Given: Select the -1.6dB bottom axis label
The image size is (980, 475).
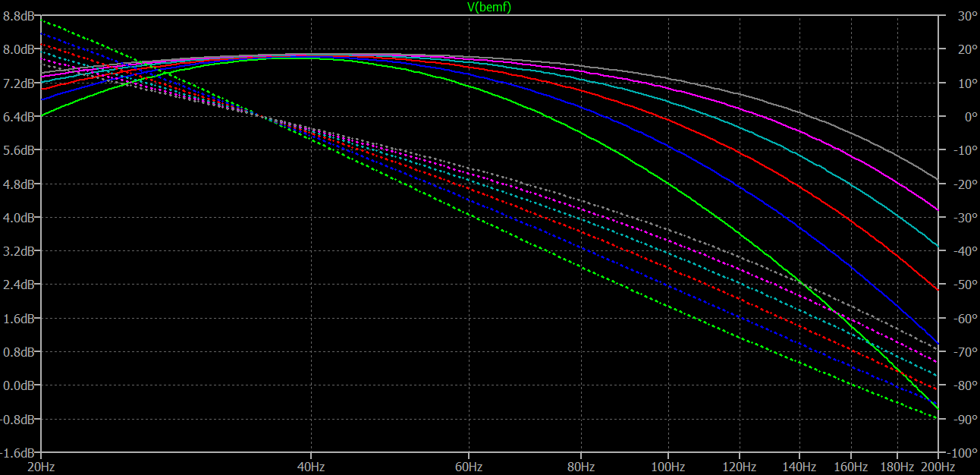Looking at the screenshot, I should point(19,452).
